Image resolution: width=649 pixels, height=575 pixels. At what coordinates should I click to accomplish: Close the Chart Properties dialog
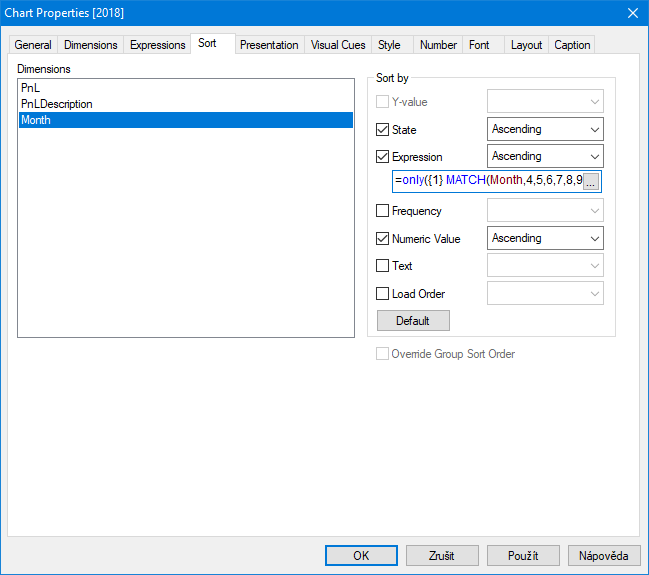632,13
